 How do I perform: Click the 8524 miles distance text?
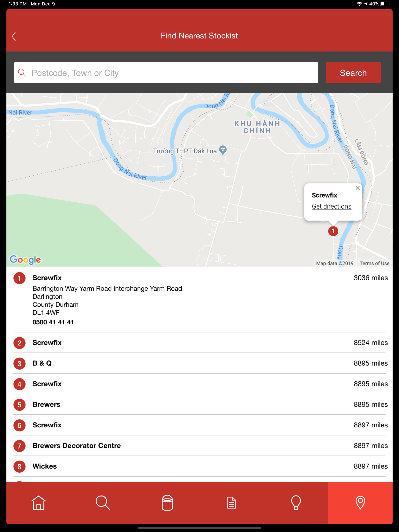[x=371, y=343]
